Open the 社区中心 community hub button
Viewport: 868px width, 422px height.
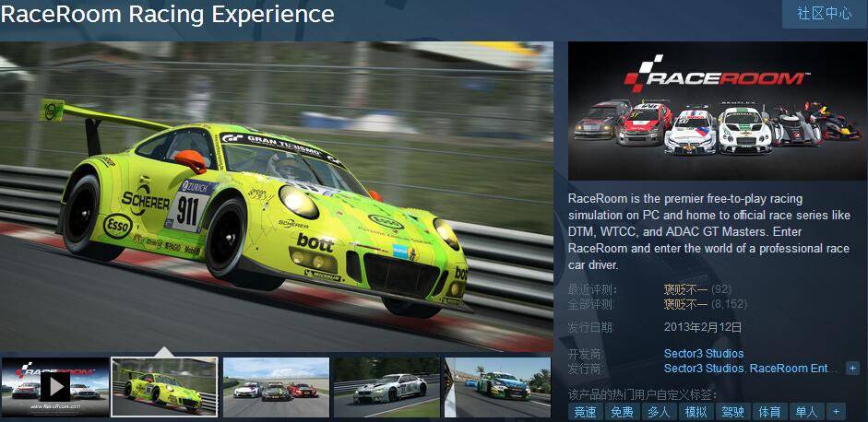coord(824,13)
